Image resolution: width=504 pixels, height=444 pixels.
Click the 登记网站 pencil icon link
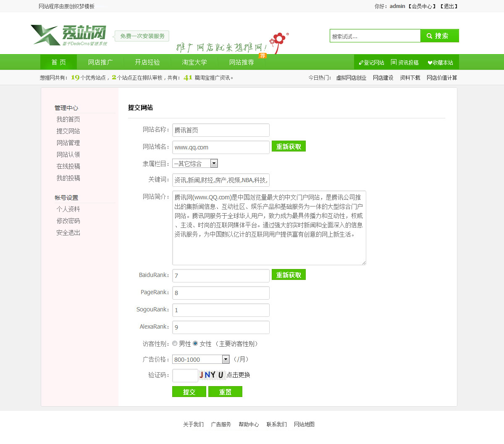coord(371,63)
